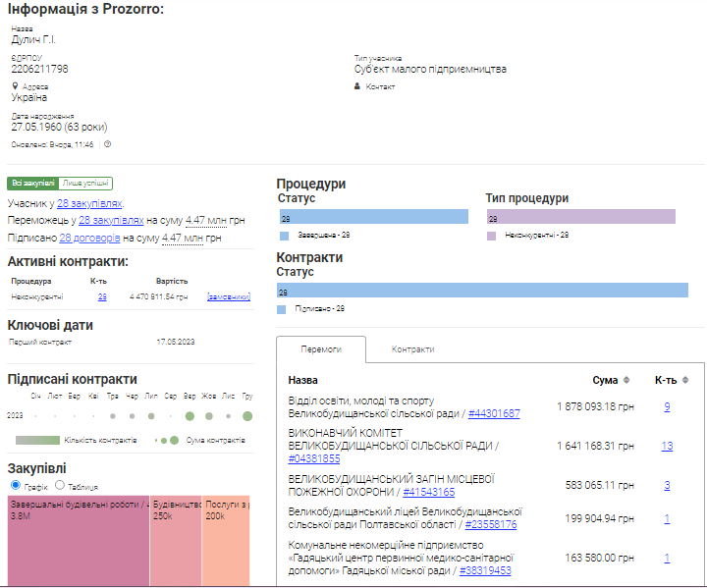Click the sort arrows icon next to Сума
707x588 pixels.
(x=625, y=380)
